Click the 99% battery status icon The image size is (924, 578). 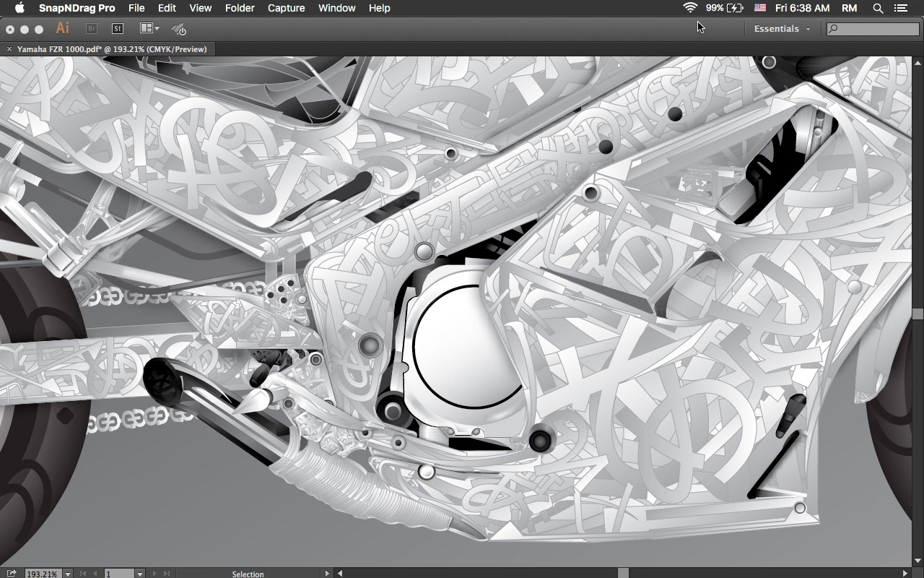click(x=725, y=8)
